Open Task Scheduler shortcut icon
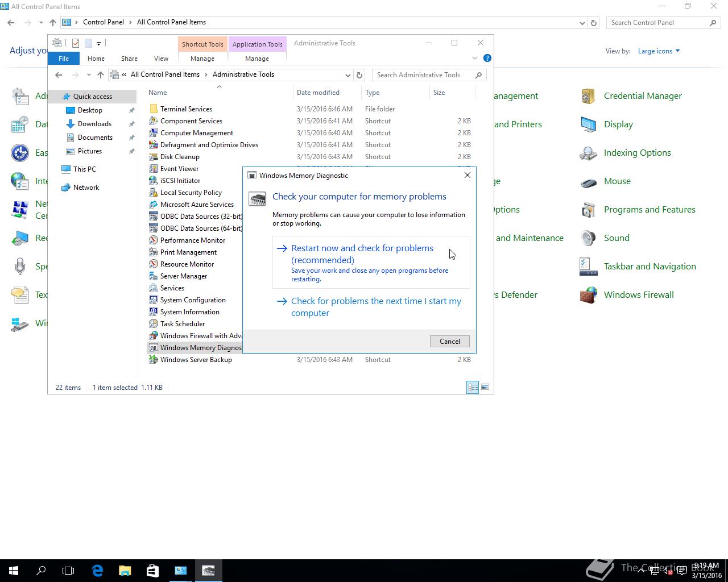This screenshot has width=728, height=582. click(x=153, y=324)
